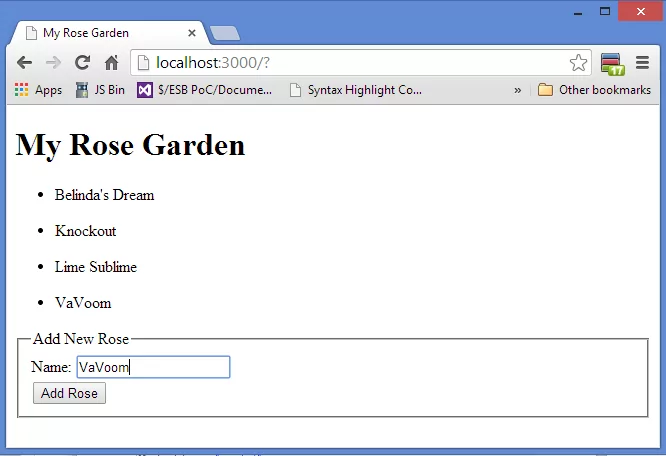Minimize the browser window
This screenshot has width=666, height=456.
coord(577,12)
